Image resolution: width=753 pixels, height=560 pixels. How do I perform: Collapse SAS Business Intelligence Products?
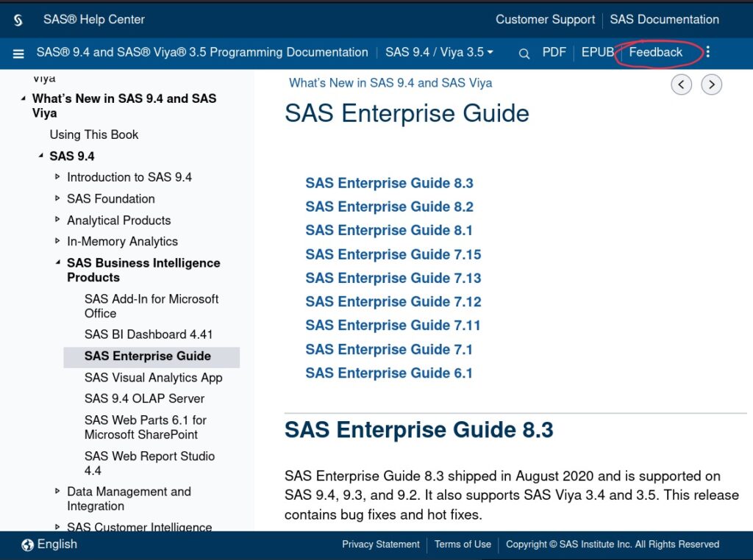pos(58,262)
